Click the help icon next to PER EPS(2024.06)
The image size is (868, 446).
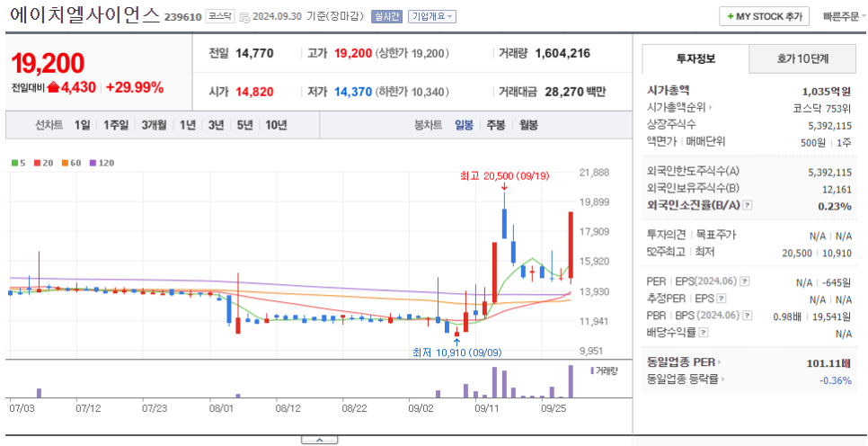click(x=745, y=281)
